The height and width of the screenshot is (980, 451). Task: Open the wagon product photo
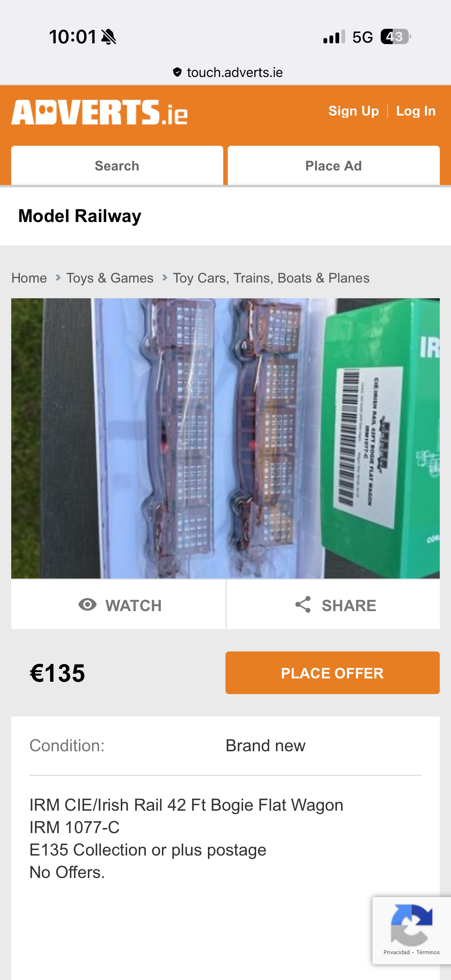click(225, 438)
